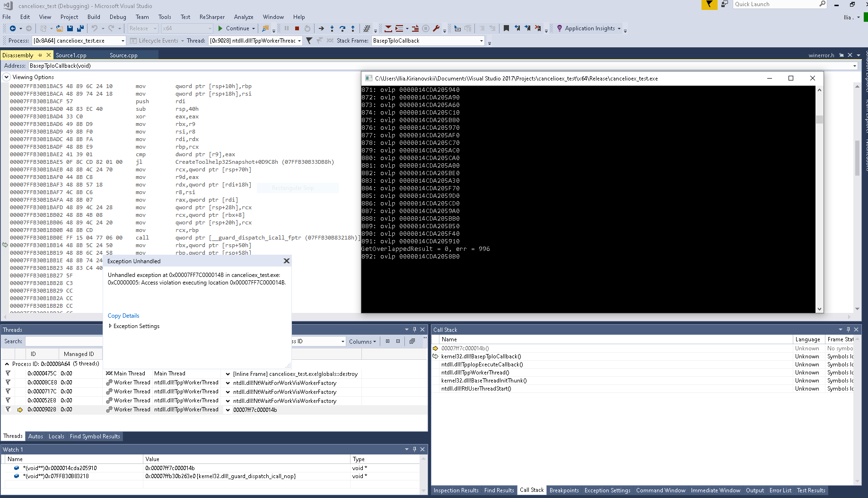Toggle flag on thread 0x0000717C
Image resolution: width=868 pixels, height=498 pixels.
click(x=8, y=391)
